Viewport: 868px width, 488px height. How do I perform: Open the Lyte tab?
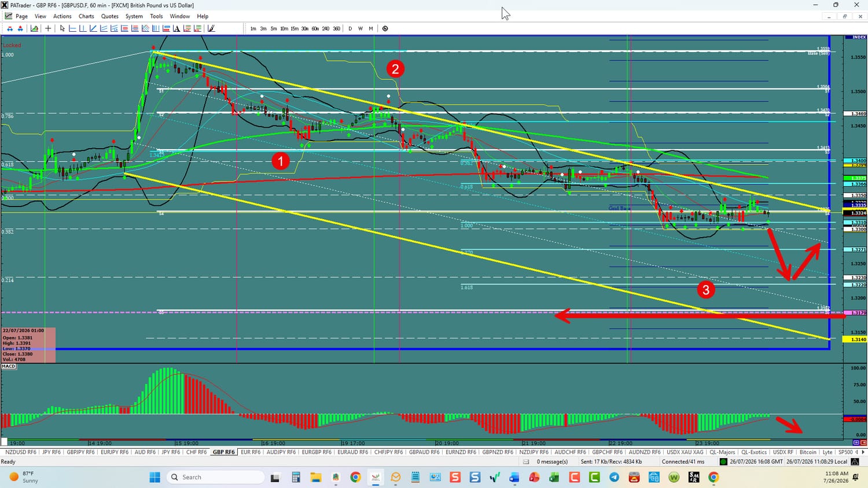(x=827, y=452)
